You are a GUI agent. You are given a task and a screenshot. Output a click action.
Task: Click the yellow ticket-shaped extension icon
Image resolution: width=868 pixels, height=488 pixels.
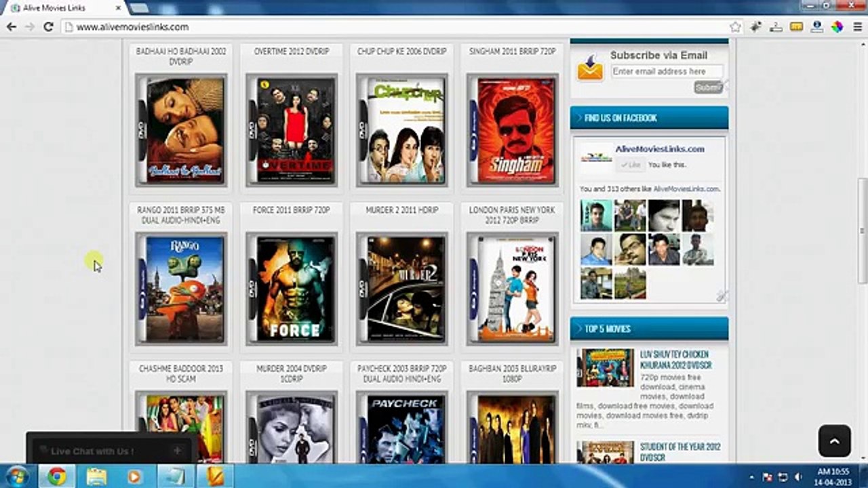pos(796,27)
